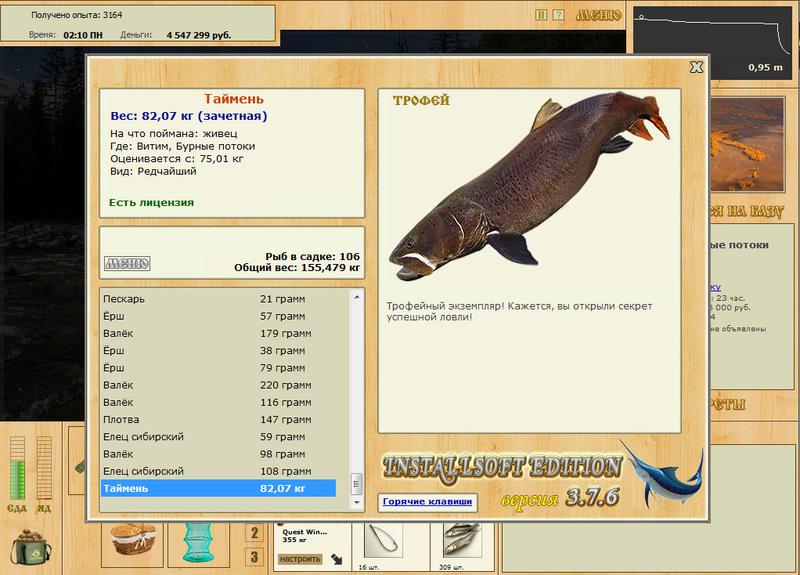Select Валёк 116 грамм row

pos(218,403)
